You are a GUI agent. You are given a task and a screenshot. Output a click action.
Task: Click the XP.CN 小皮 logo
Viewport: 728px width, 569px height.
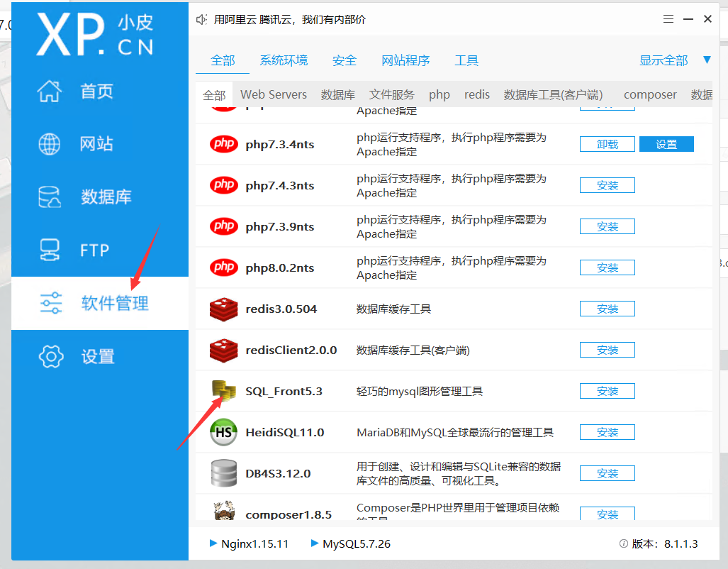[95, 34]
